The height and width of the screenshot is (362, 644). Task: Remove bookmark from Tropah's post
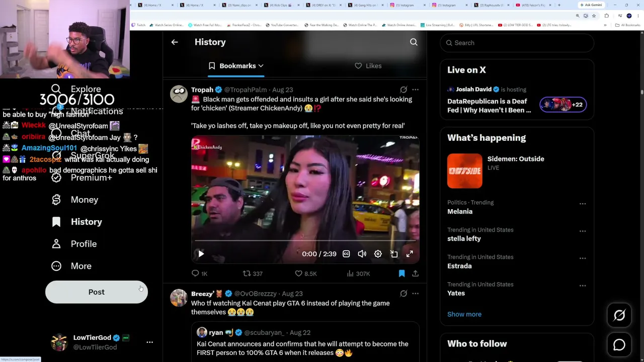[401, 274]
